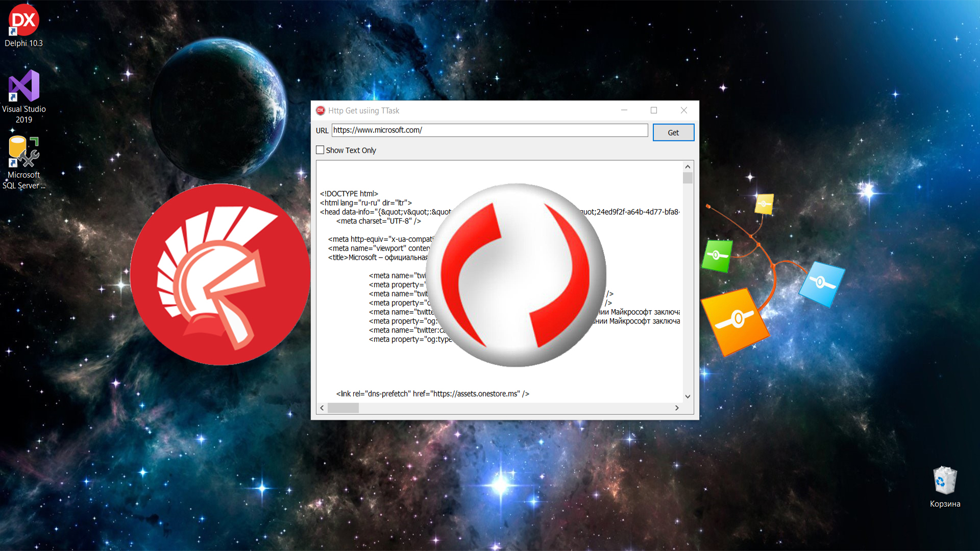Click the right arrow of horizontal scrollbar
Image resolution: width=980 pixels, height=551 pixels.
click(677, 408)
